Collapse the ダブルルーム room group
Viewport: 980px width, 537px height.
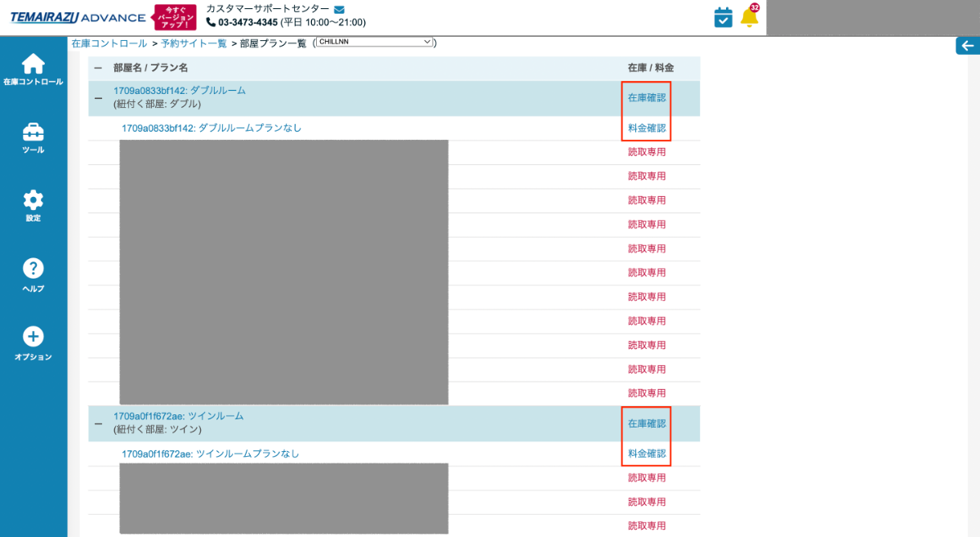(98, 98)
